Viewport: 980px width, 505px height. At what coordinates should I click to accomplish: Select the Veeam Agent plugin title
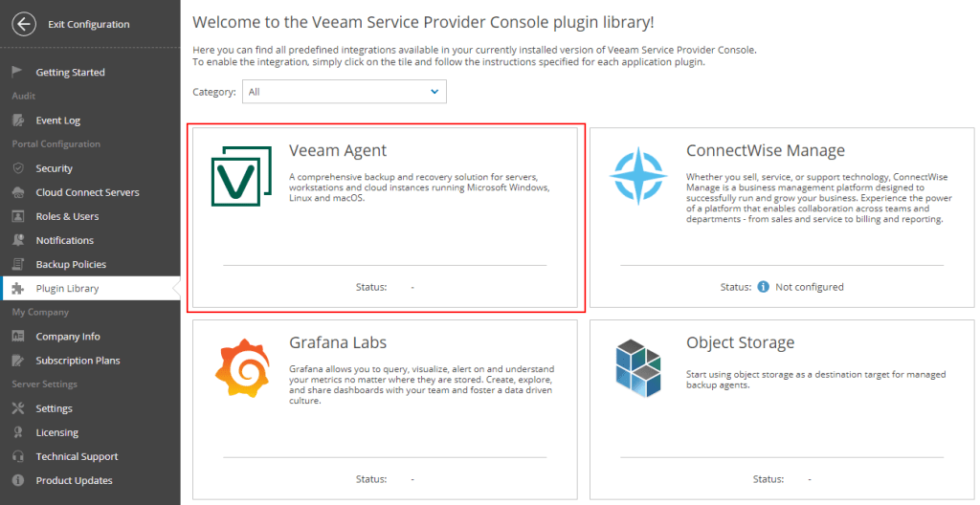(x=338, y=150)
